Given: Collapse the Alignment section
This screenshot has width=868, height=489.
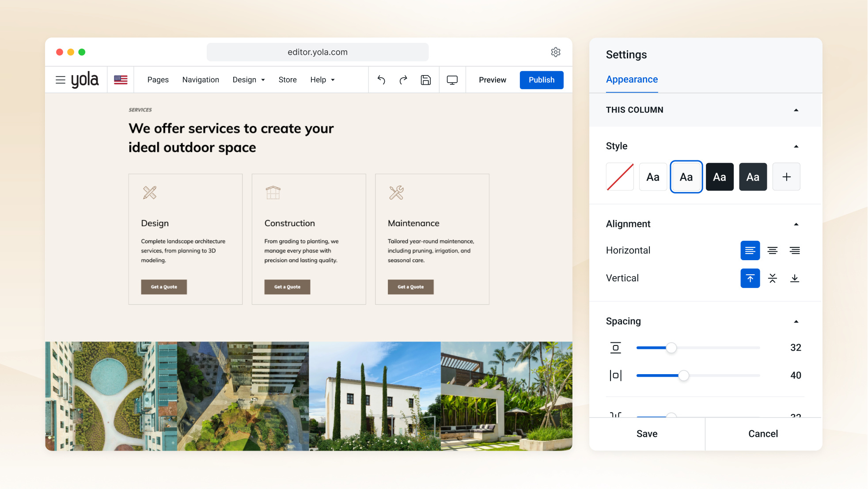Looking at the screenshot, I should click(x=796, y=224).
